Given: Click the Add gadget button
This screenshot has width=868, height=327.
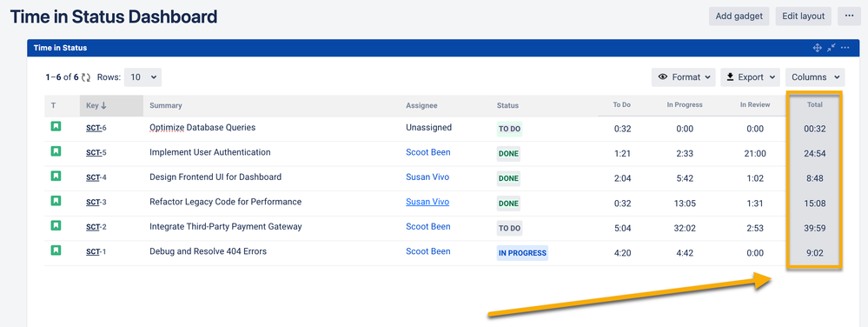Looking at the screenshot, I should click(x=739, y=16).
